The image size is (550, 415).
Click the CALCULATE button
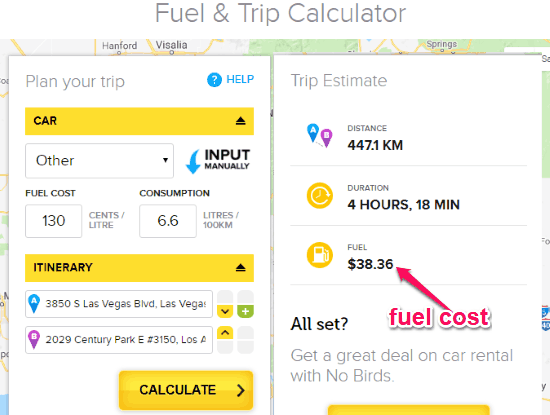[186, 390]
